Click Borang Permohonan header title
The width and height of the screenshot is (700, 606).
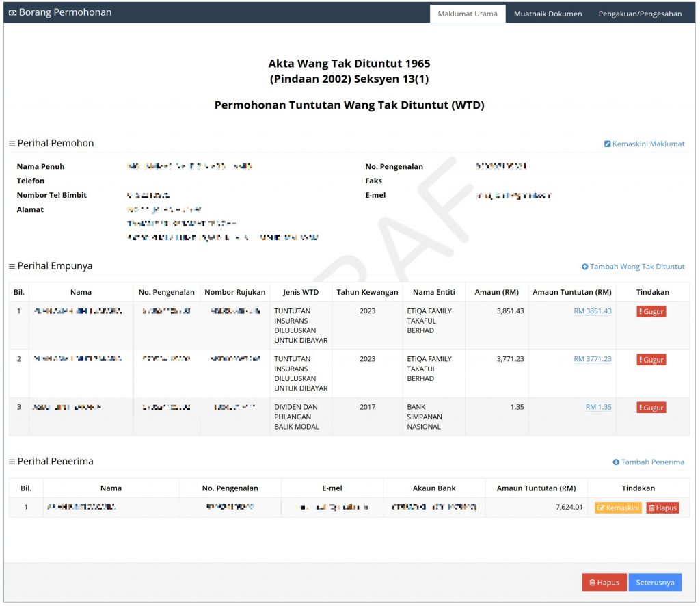click(x=65, y=12)
